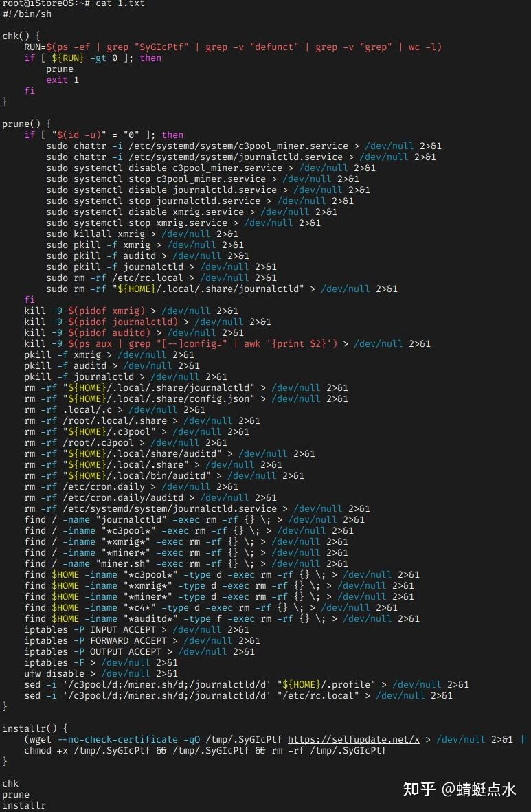The height and width of the screenshot is (812, 531).
Task: Click the 'rm -rf /etc/cron.daily/auditd' line
Action: (x=150, y=497)
